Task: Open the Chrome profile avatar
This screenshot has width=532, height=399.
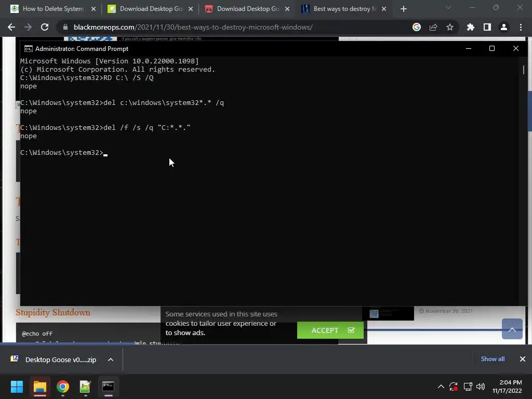Action: tap(504, 27)
